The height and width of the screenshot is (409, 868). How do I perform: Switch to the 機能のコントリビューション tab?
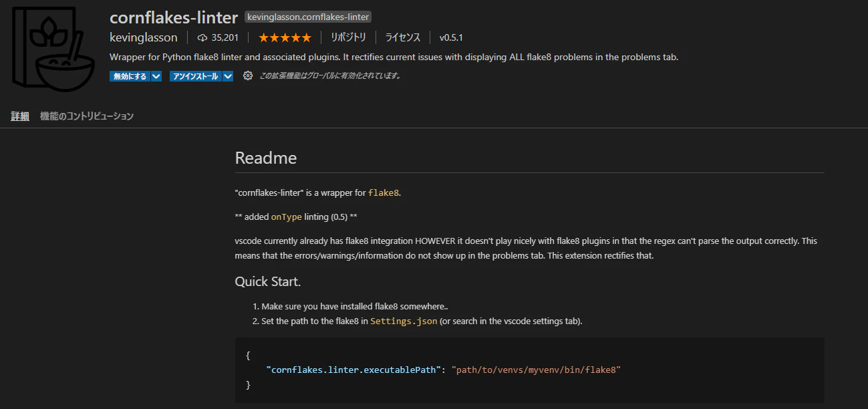coord(87,116)
